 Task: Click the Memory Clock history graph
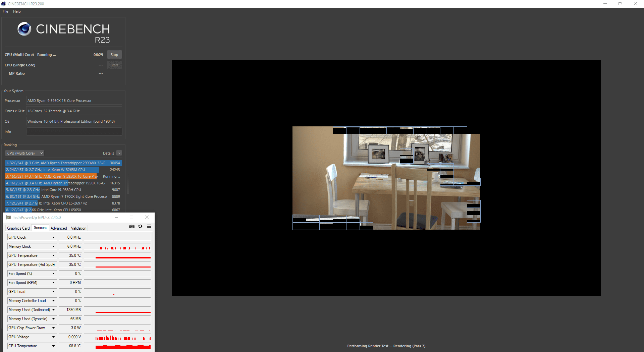coord(117,246)
